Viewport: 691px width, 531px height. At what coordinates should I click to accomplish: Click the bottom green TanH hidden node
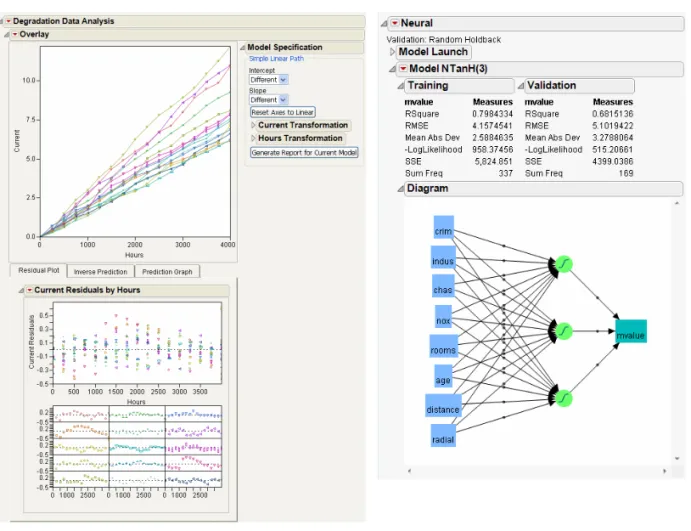click(564, 398)
